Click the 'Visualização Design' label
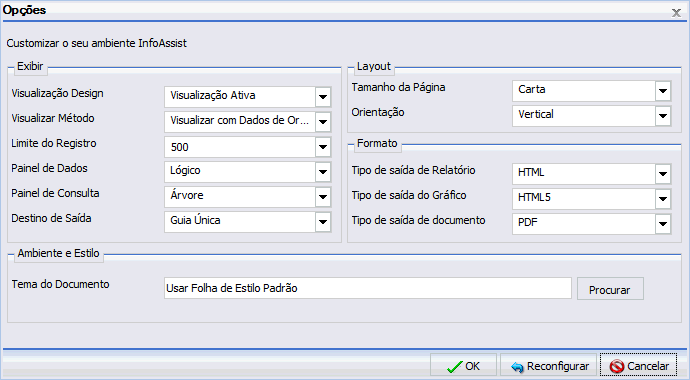This screenshot has width=690, height=380. tap(58, 94)
